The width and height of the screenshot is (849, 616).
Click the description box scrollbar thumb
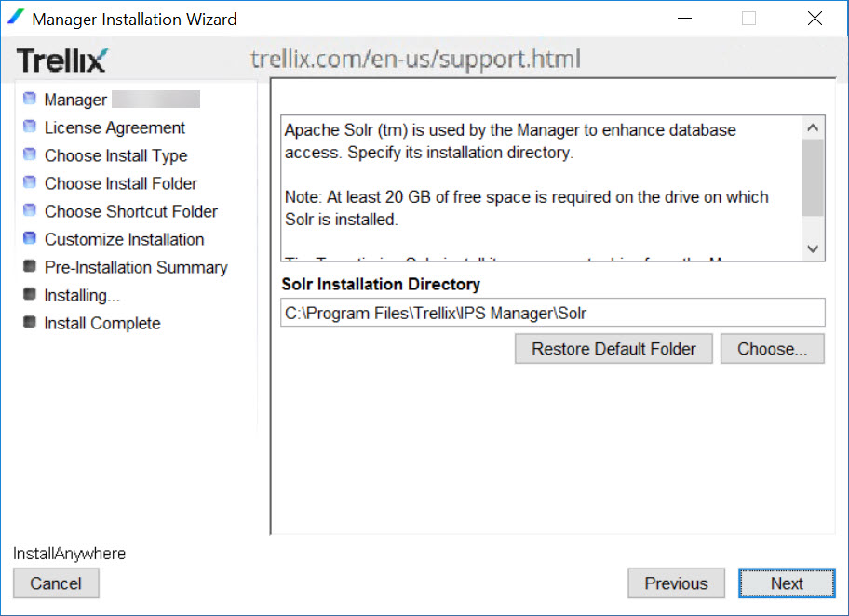click(x=813, y=178)
